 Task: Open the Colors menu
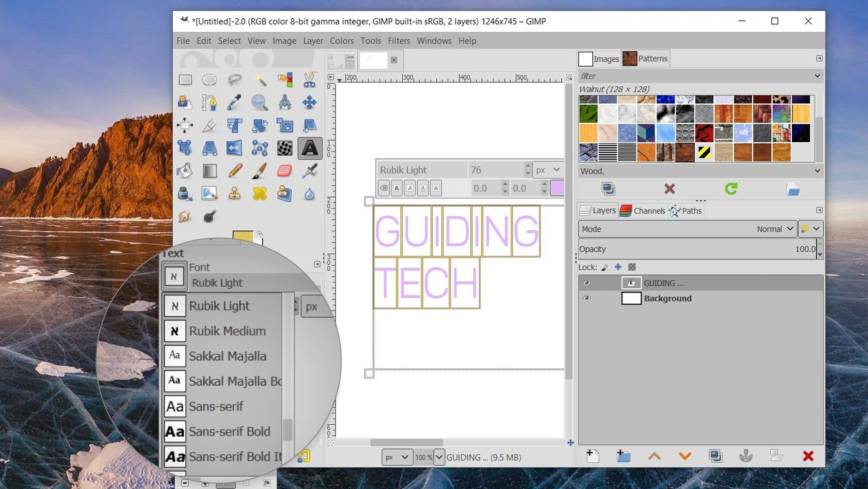pyautogui.click(x=342, y=41)
